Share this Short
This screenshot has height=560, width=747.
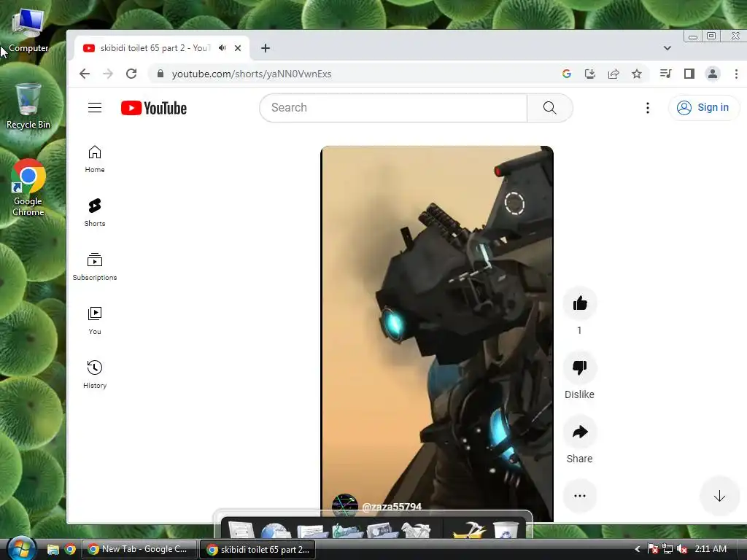(580, 432)
